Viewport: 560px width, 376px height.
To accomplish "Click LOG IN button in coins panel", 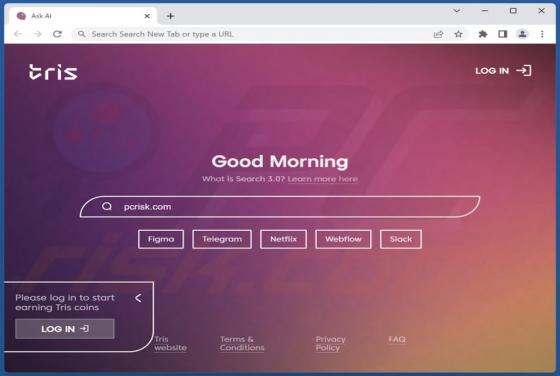I will pyautogui.click(x=65, y=329).
